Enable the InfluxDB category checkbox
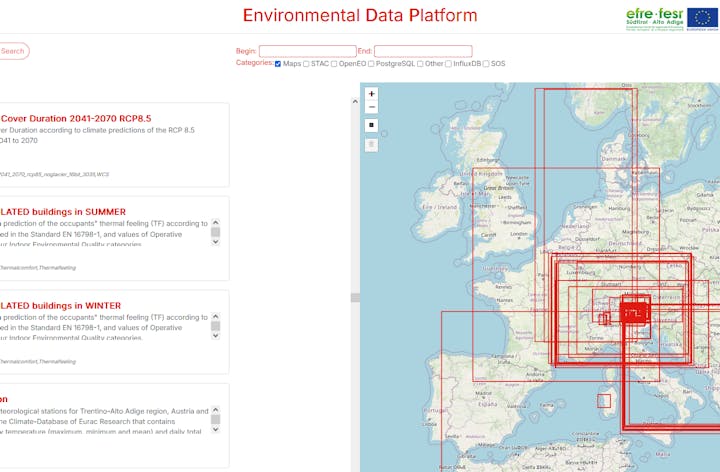The image size is (720, 472). (x=448, y=64)
